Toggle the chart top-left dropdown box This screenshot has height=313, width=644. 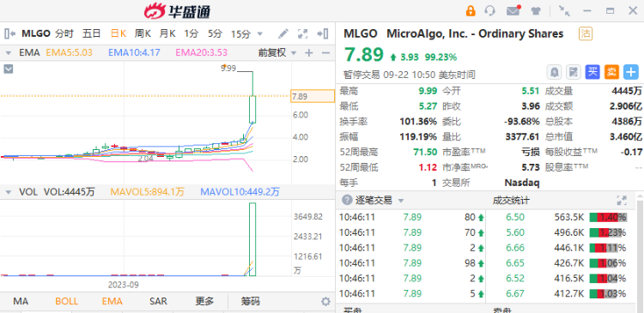[x=9, y=69]
